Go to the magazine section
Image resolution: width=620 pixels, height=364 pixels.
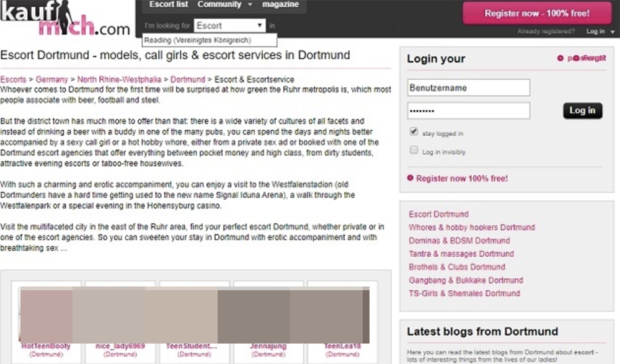[280, 4]
